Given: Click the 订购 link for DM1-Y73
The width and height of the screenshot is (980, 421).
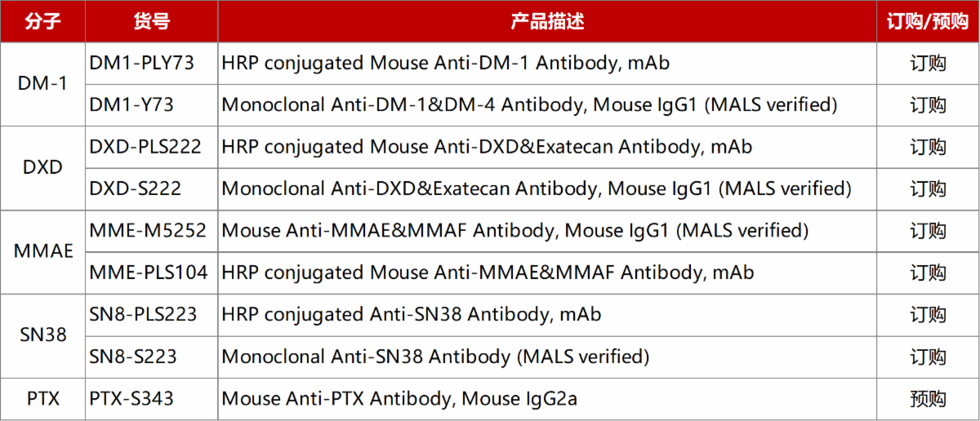Looking at the screenshot, I should pyautogui.click(x=928, y=105).
